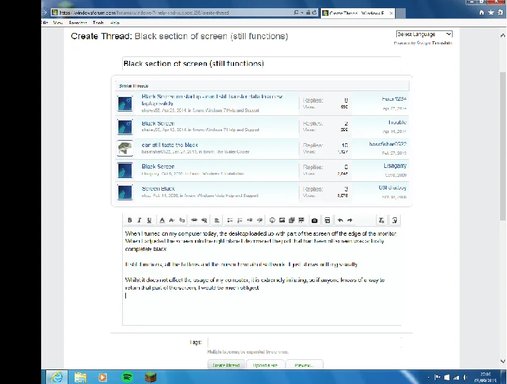Image resolution: width=507 pixels, height=384 pixels.
Task: Open the Help menu
Action: tap(115, 23)
